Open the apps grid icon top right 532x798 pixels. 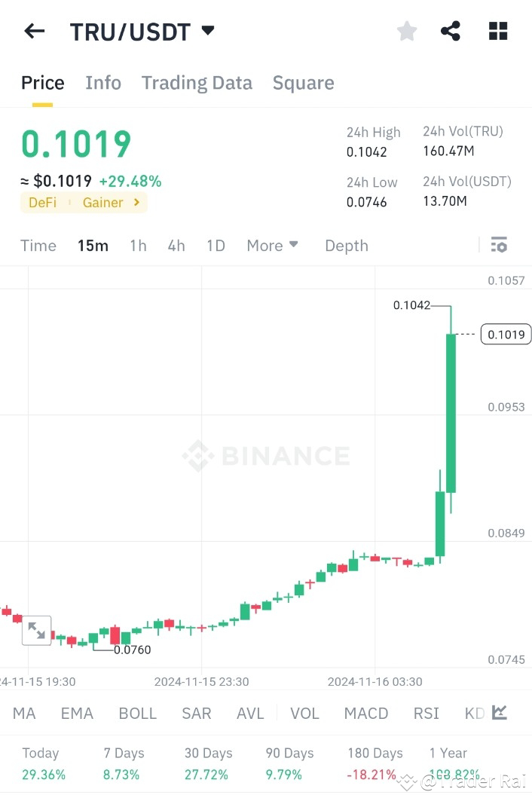[x=497, y=31]
